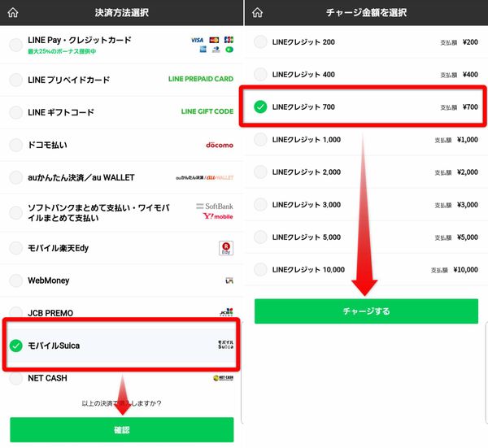Click the モバイルSuica logo icon
The width and height of the screenshot is (488, 448).
pos(225,345)
